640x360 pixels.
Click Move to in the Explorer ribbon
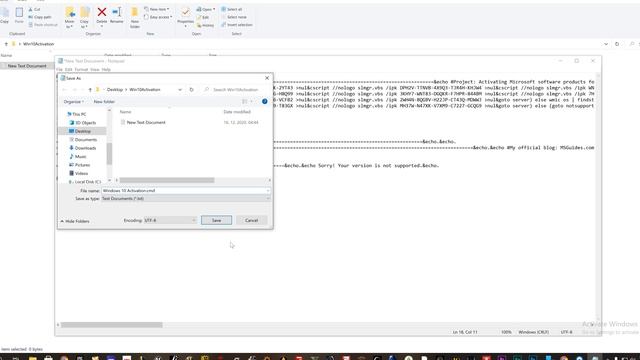[x=70, y=18]
